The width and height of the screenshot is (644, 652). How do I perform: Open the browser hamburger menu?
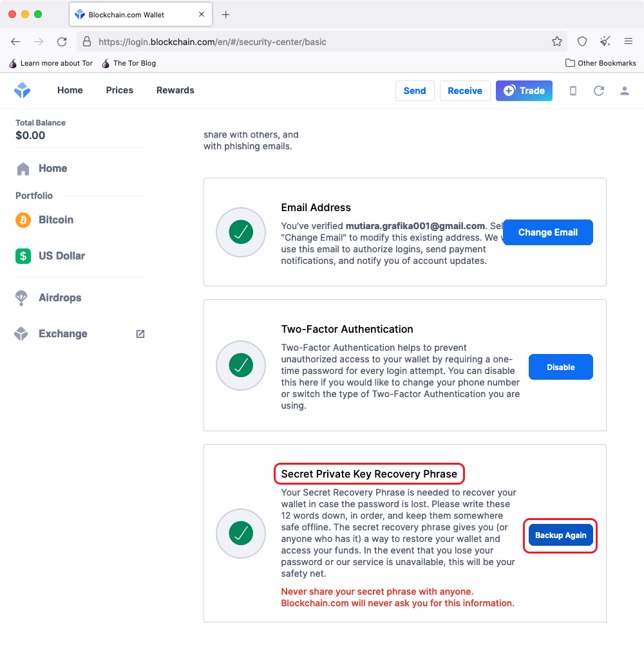629,41
